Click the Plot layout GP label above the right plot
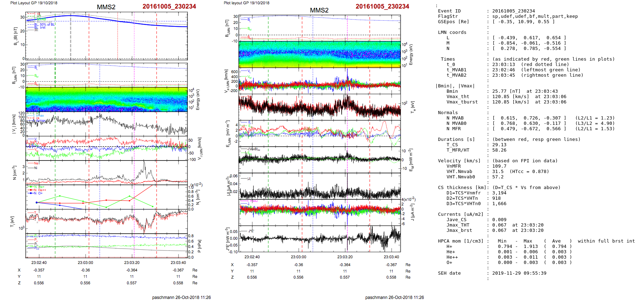Screen dimensions: 644x300 tap(246, 3)
